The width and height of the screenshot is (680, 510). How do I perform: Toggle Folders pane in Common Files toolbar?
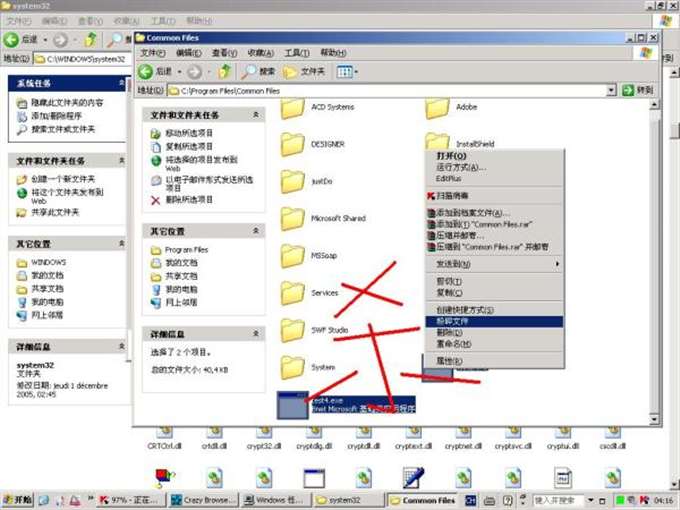click(304, 72)
